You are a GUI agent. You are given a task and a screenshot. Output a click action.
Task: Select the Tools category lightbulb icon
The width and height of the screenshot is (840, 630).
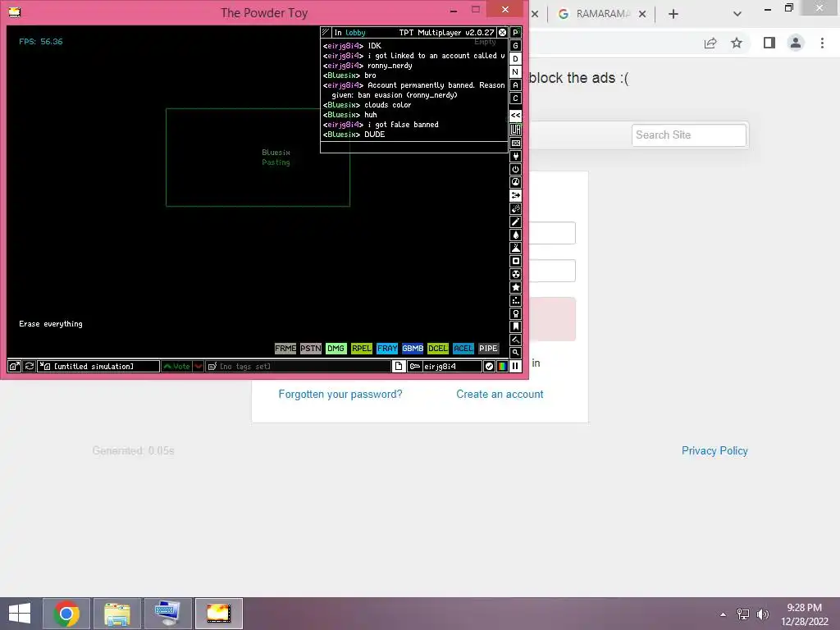click(515, 313)
